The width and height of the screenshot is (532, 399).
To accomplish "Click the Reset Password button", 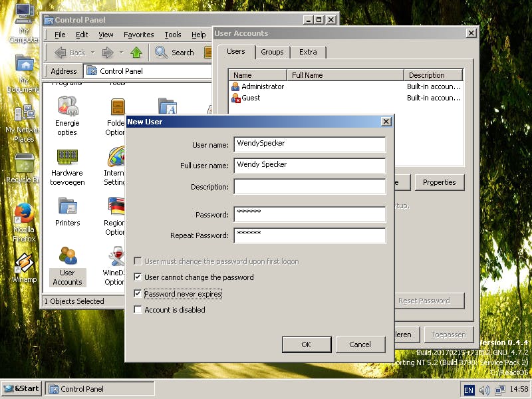I will point(429,301).
